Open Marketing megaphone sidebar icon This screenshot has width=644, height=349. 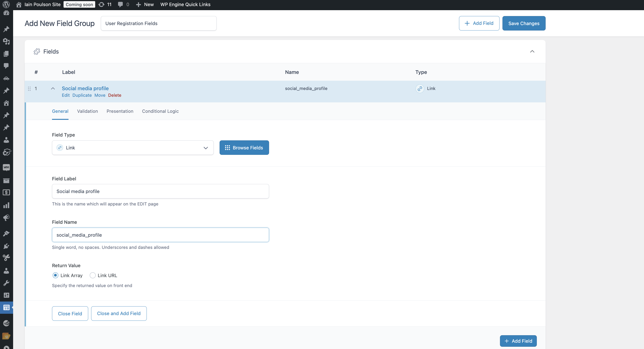[x=6, y=218]
